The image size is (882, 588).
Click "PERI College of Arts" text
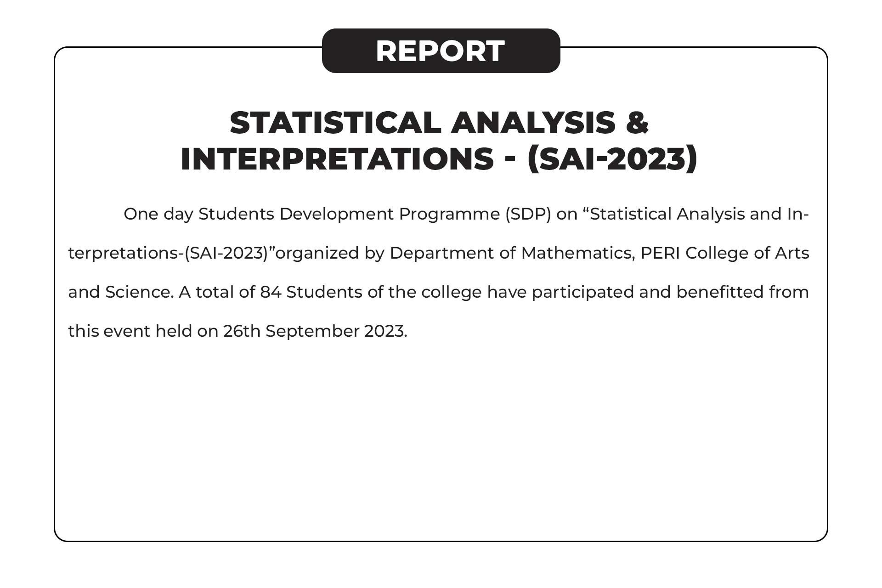pos(724,253)
